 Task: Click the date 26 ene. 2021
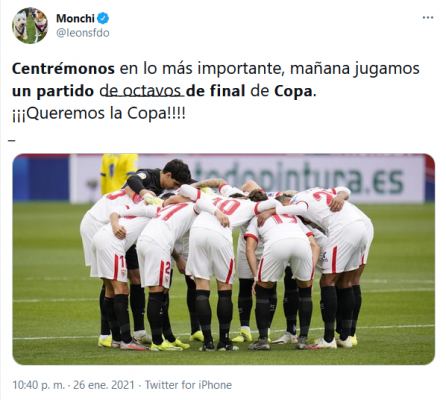(104, 385)
